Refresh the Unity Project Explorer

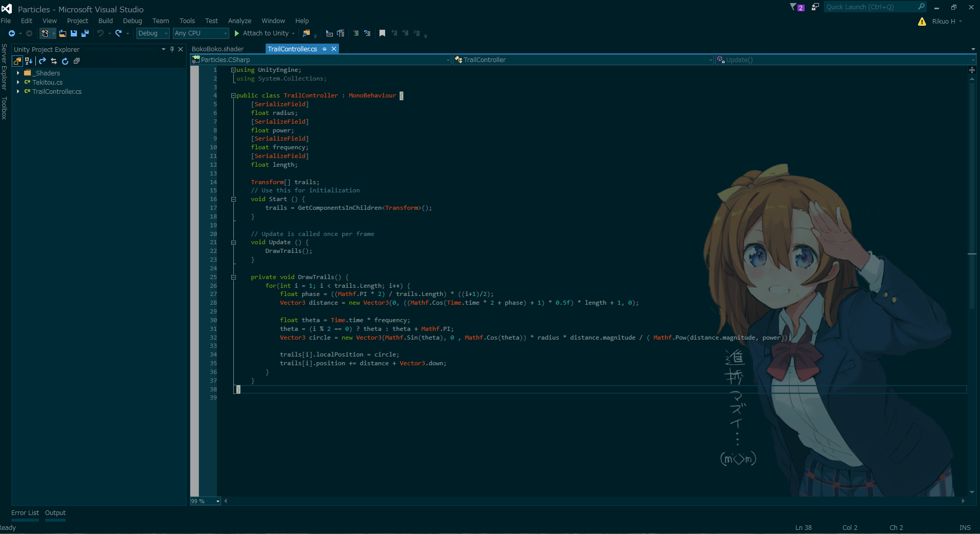click(x=65, y=61)
